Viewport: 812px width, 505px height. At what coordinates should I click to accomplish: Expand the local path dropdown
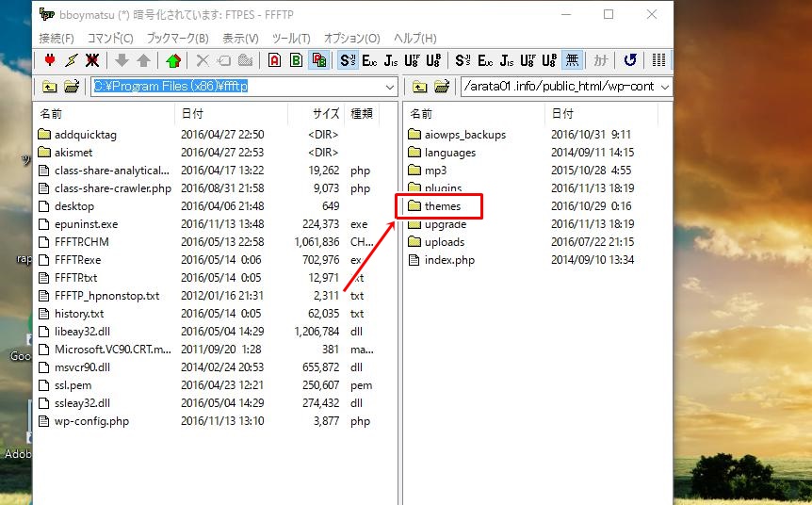(x=390, y=87)
